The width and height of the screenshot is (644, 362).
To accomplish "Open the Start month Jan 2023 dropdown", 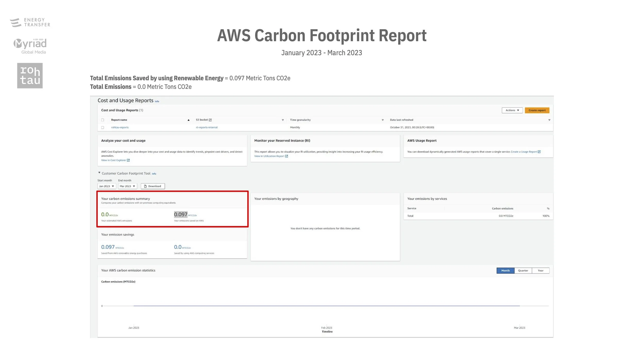I will click(x=106, y=186).
